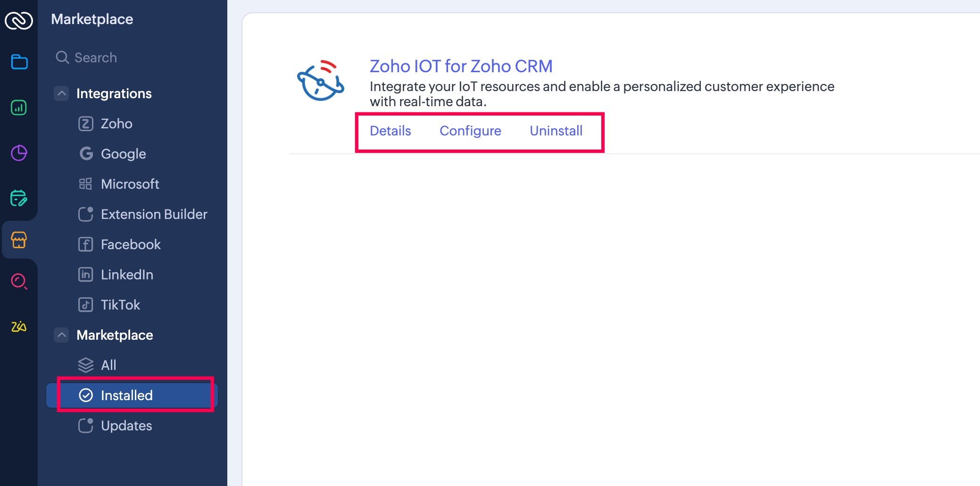This screenshot has height=486, width=980.
Task: Open the magnifier search rail icon
Action: (x=19, y=282)
